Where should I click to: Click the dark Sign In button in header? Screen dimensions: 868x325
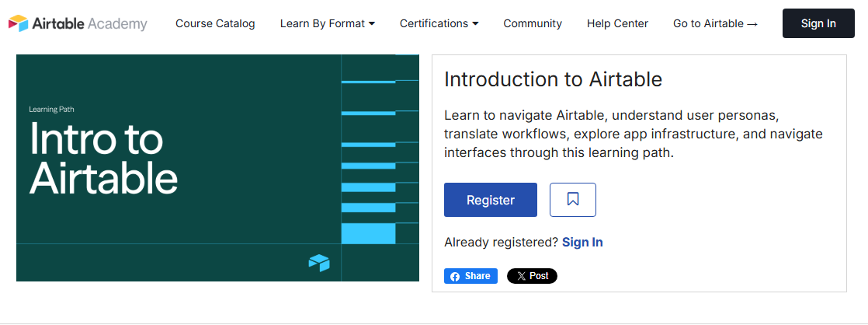pos(818,24)
